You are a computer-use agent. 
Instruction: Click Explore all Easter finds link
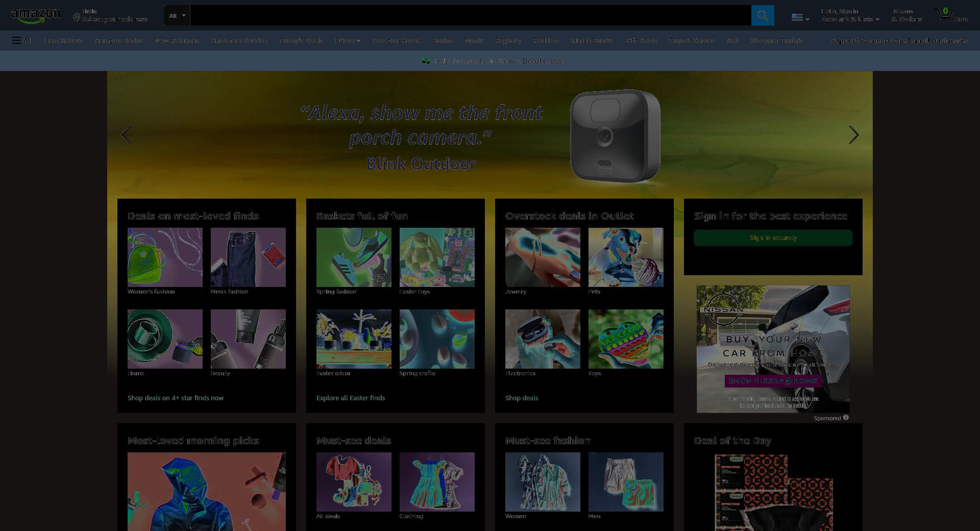(351, 398)
